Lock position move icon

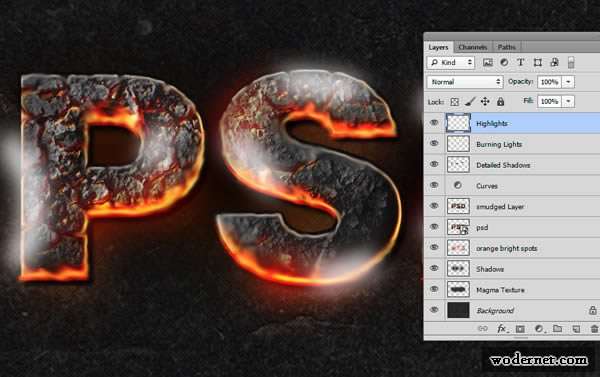(x=485, y=101)
